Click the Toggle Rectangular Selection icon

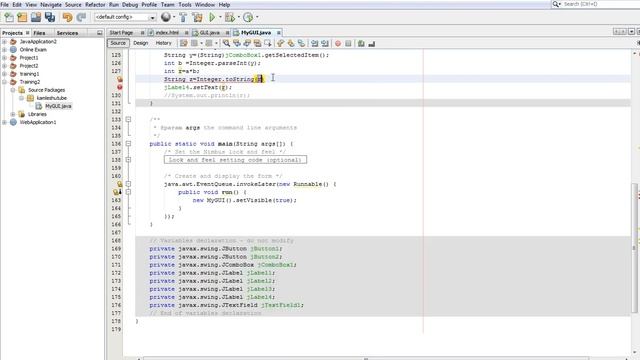[x=268, y=43]
